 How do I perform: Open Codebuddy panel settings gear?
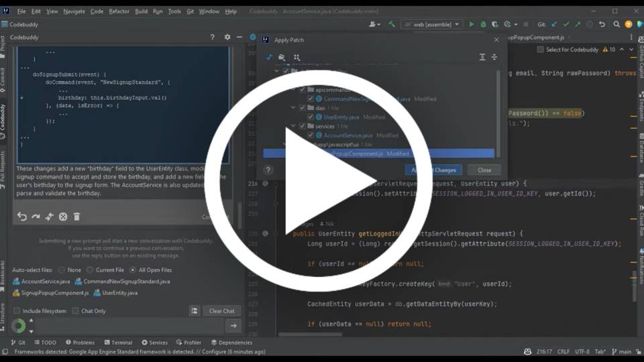[x=227, y=38]
